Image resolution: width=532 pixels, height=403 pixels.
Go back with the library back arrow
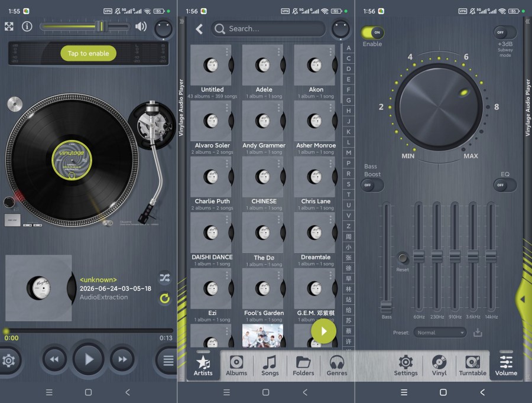point(199,29)
